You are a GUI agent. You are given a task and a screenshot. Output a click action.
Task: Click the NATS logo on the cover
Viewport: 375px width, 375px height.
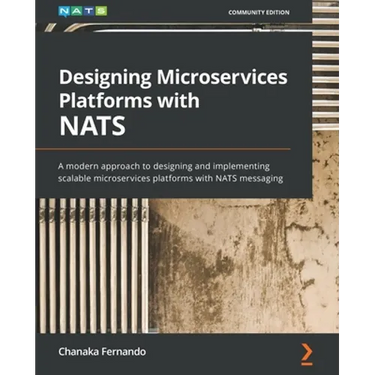[83, 11]
